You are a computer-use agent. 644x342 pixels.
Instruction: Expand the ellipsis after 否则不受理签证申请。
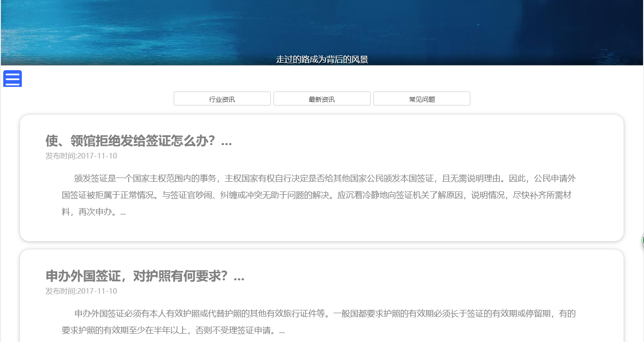(282, 331)
